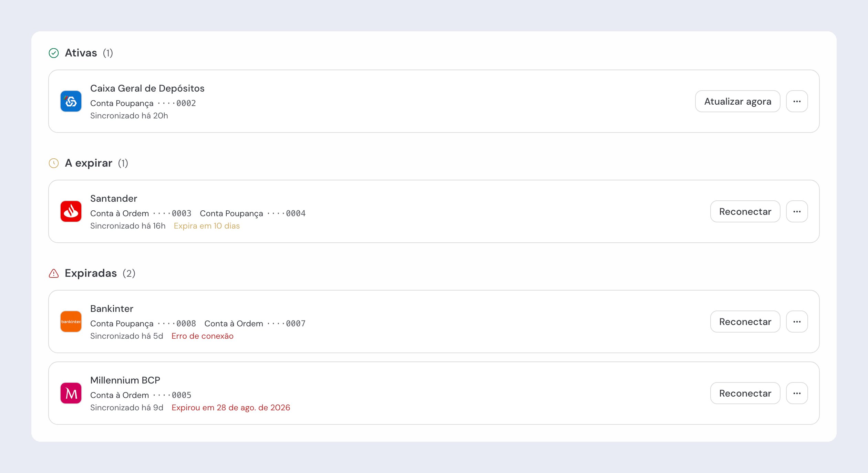Open more options for Bankinter
This screenshot has width=868, height=473.
797,322
